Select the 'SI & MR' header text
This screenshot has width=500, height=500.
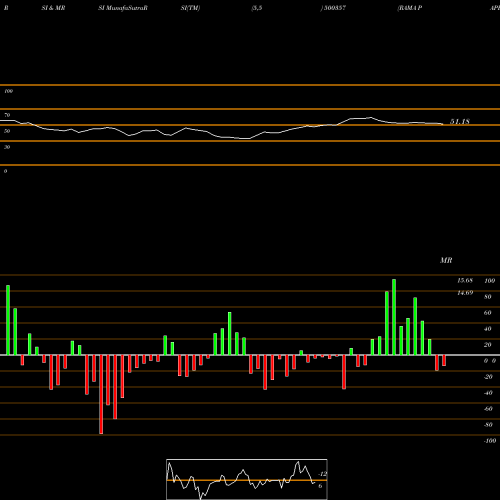click(53, 8)
